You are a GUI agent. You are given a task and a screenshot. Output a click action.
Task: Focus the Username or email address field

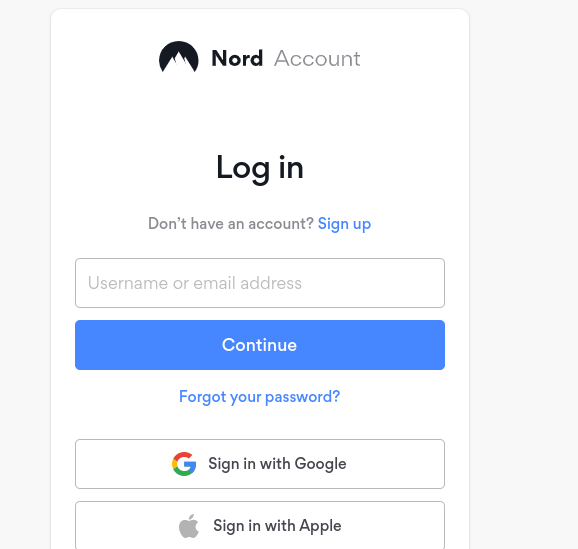[x=260, y=283]
